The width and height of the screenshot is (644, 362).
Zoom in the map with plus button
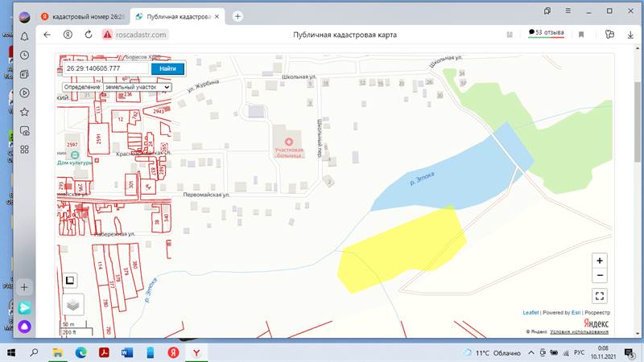599,261
